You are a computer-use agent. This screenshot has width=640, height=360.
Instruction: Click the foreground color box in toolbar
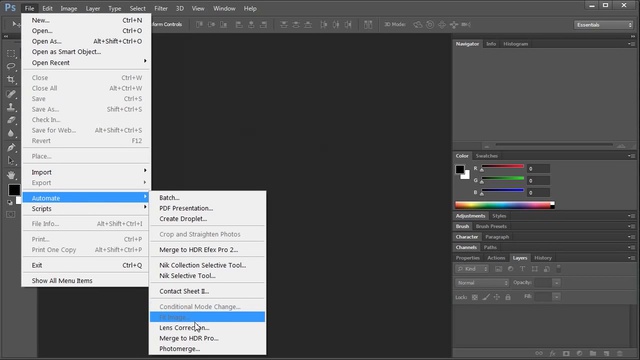pos(14,190)
